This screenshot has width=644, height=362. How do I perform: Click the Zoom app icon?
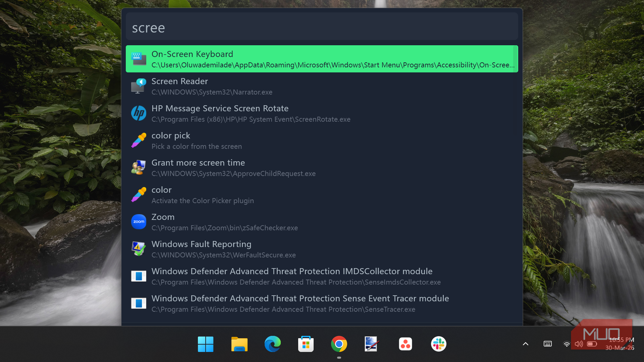tap(139, 222)
